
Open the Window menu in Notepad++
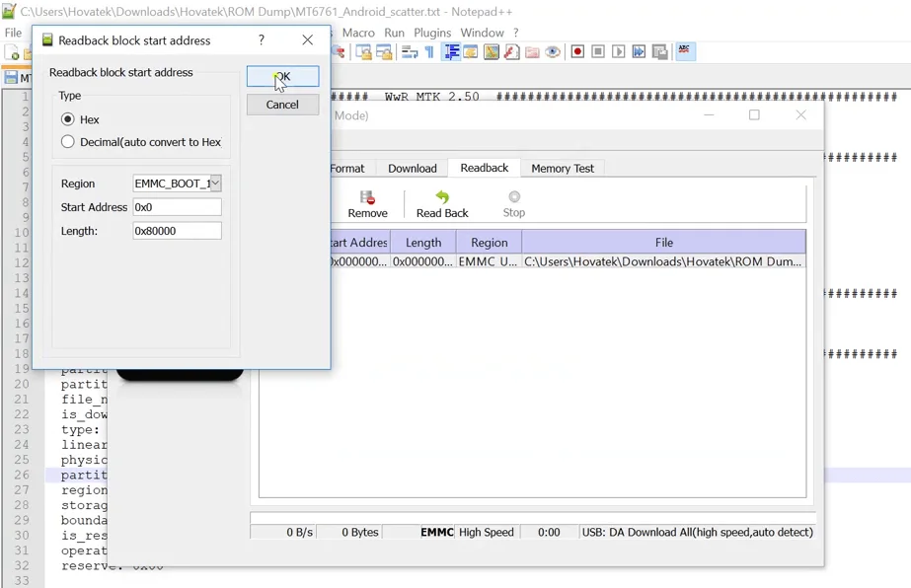point(483,33)
